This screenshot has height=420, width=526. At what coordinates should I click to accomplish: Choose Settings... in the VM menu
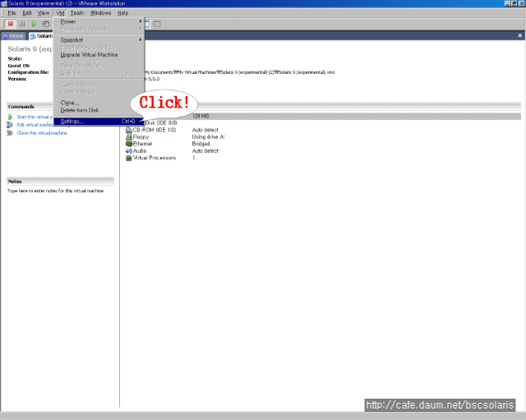pyautogui.click(x=99, y=122)
